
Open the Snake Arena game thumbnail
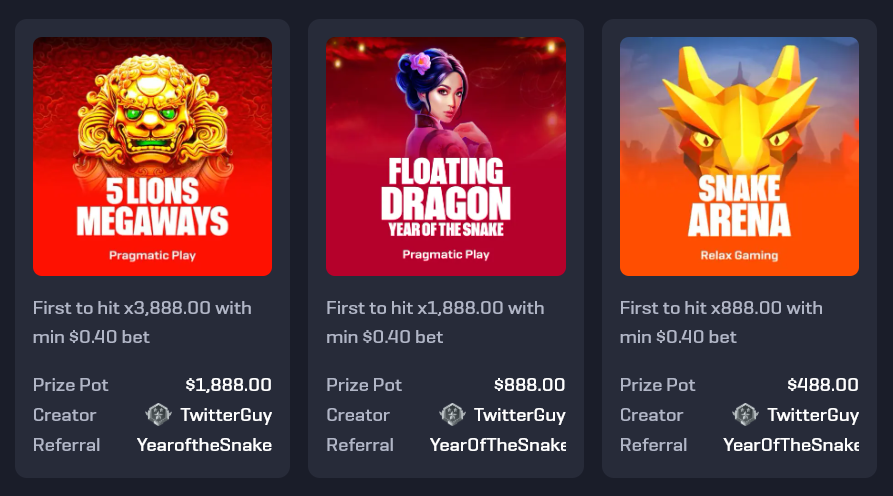[x=739, y=157]
